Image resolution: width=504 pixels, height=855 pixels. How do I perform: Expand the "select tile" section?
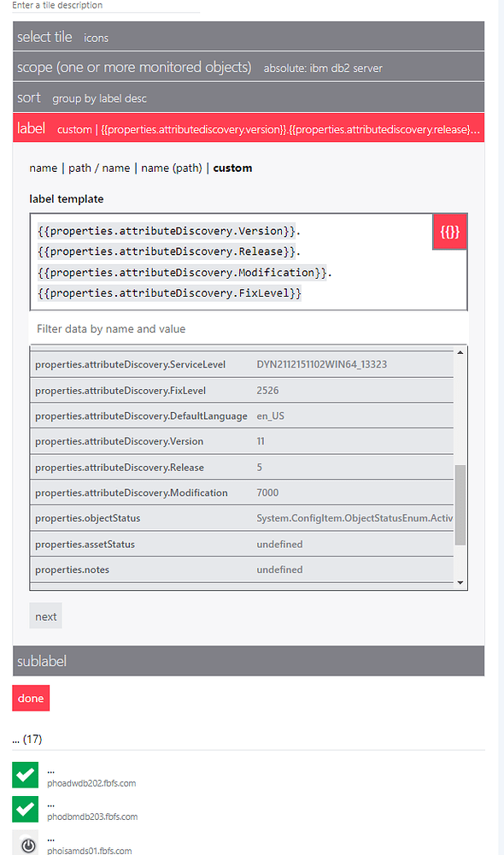click(44, 37)
